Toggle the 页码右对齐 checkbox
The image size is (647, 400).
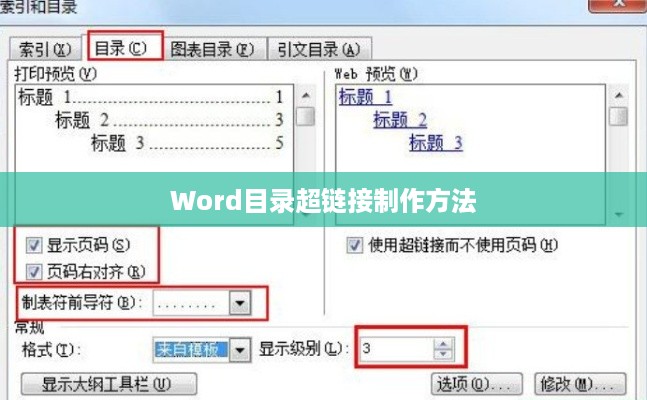pyautogui.click(x=34, y=272)
